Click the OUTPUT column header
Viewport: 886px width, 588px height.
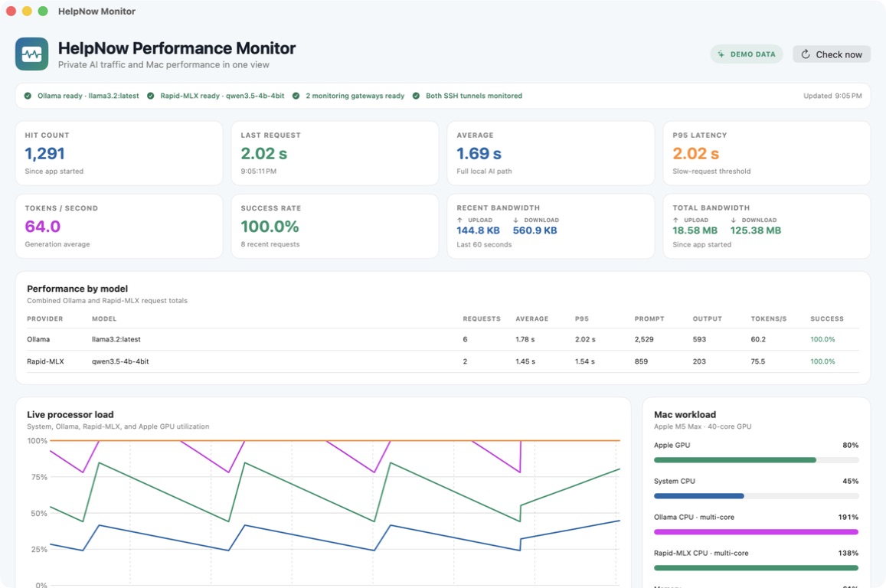pyautogui.click(x=708, y=319)
